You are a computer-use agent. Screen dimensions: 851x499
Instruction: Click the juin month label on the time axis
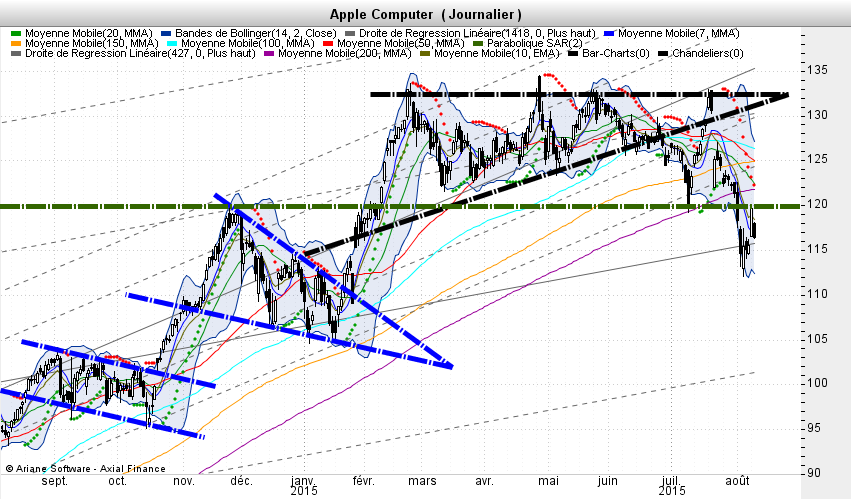point(607,482)
